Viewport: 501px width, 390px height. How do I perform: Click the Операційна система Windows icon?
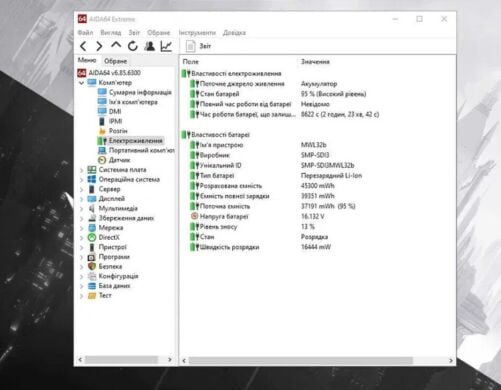92,179
